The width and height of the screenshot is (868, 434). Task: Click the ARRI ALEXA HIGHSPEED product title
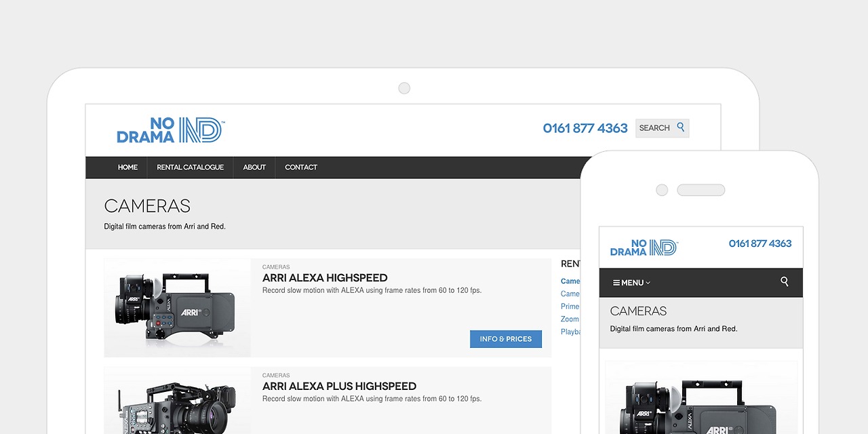coord(324,278)
